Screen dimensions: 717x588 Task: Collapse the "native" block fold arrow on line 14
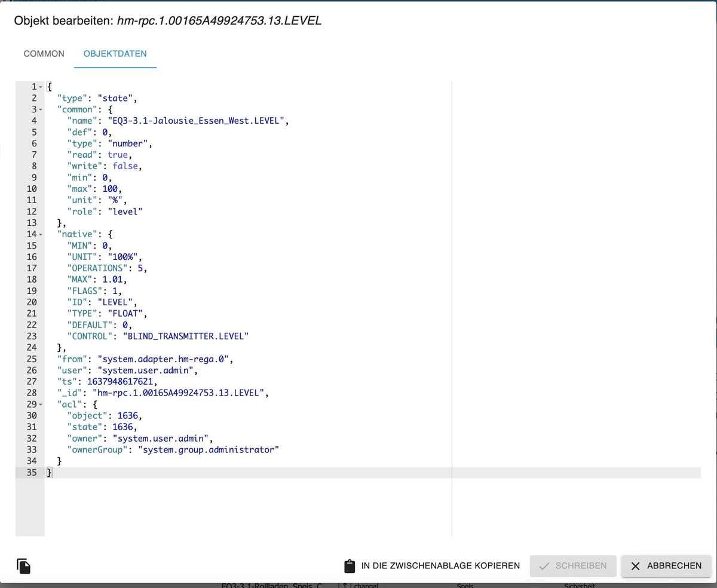point(41,234)
